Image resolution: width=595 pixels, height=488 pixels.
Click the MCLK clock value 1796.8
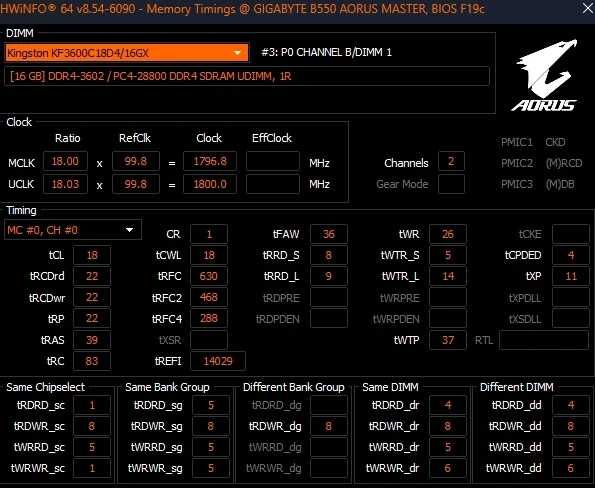pyautogui.click(x=210, y=161)
